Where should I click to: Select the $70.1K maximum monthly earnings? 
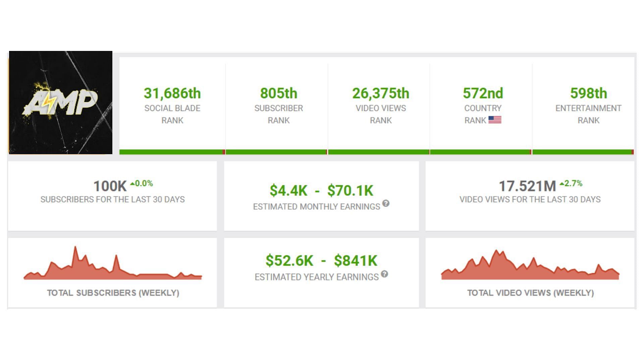point(350,191)
